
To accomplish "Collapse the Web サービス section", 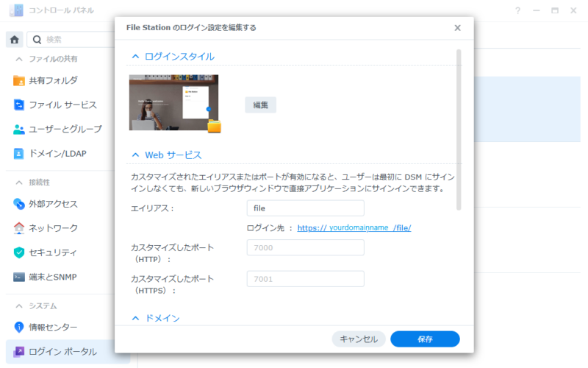I will point(135,155).
